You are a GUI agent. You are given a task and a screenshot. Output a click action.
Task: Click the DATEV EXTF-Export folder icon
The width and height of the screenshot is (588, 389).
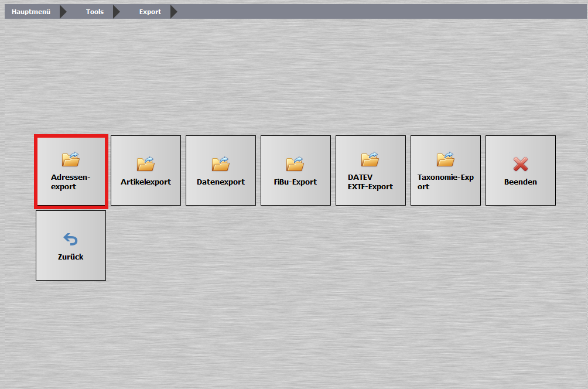370,159
